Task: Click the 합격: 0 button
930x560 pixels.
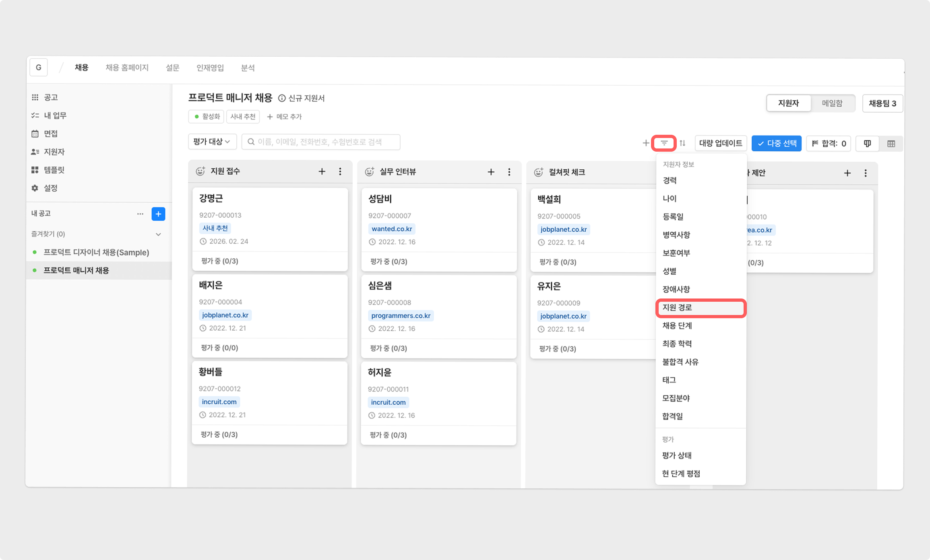Action: pos(829,144)
